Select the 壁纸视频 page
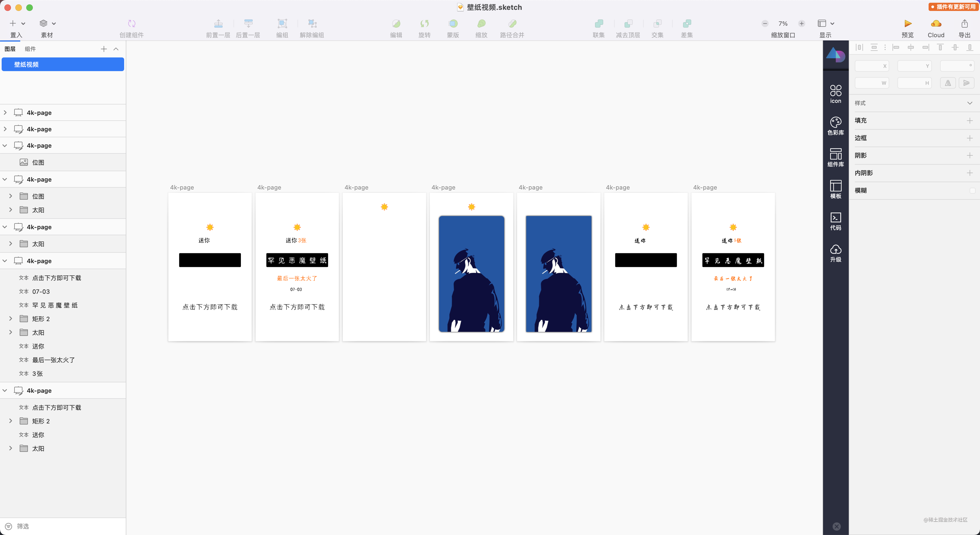This screenshot has width=980, height=535. click(63, 65)
